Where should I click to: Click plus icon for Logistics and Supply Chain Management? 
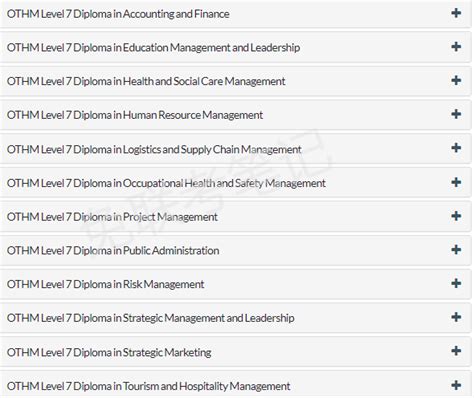[456, 148]
